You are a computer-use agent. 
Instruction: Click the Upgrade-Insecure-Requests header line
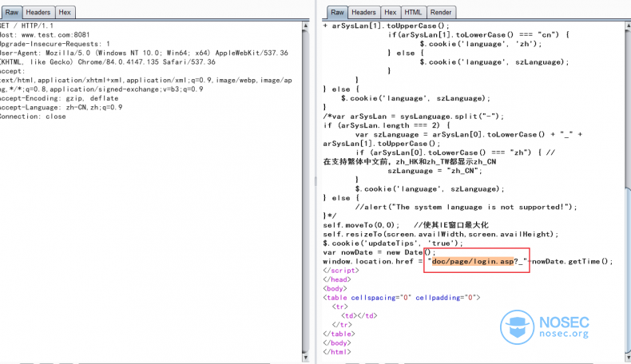pyautogui.click(x=55, y=44)
